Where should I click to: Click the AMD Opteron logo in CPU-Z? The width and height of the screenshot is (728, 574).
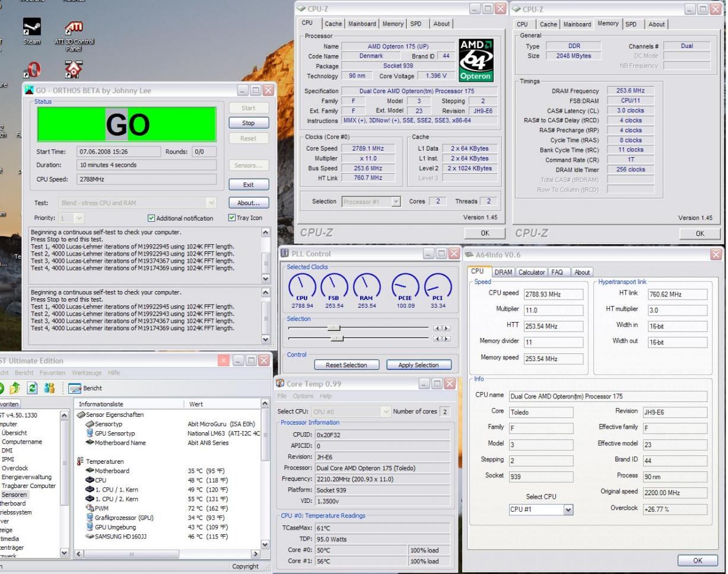(x=476, y=60)
